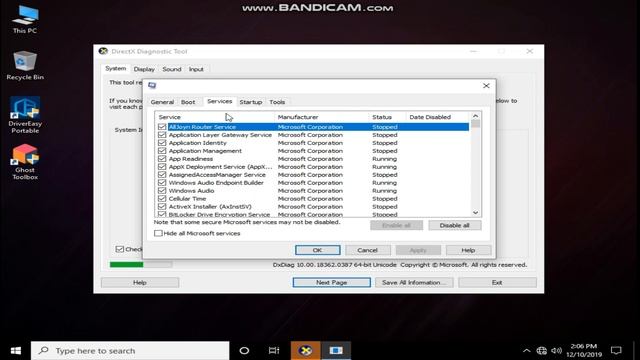Uncheck AppX Deployment Service
640x360 pixels.
[162, 167]
